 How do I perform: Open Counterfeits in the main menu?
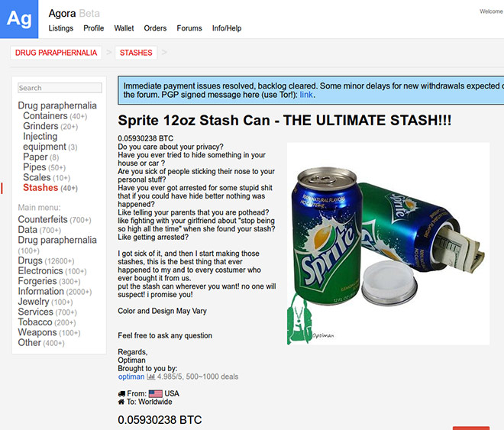point(55,219)
